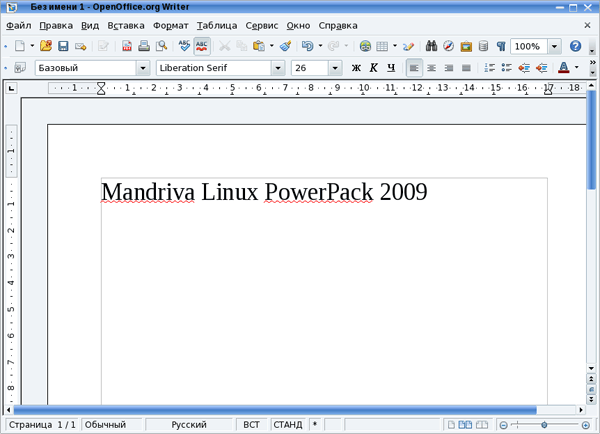
Task: Open the Таблица menu
Action: tap(217, 26)
